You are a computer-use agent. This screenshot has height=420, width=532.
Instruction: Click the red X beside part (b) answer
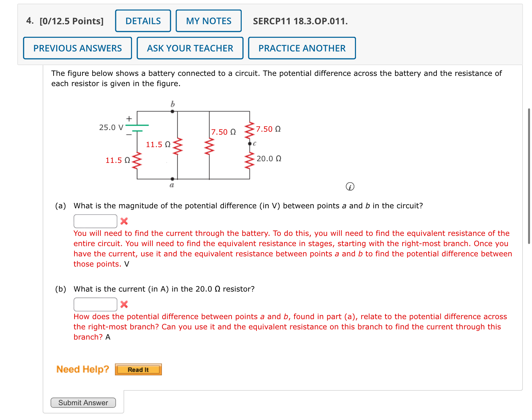pos(124,305)
